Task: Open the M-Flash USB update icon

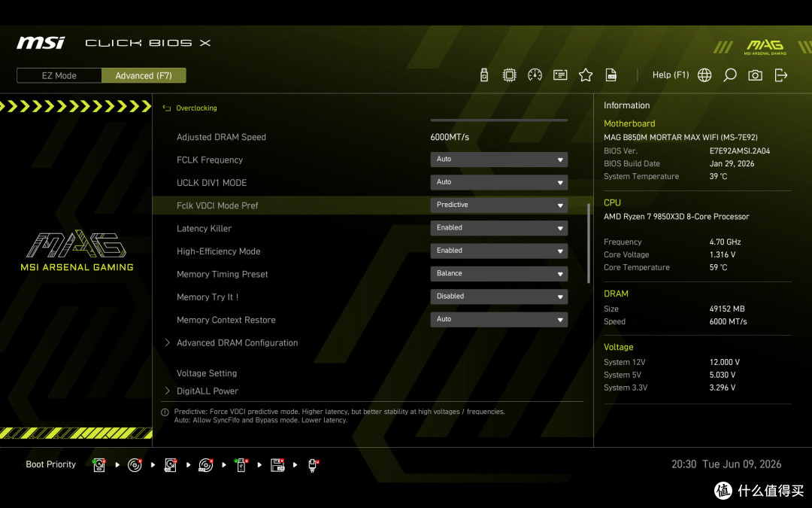Action: click(483, 75)
